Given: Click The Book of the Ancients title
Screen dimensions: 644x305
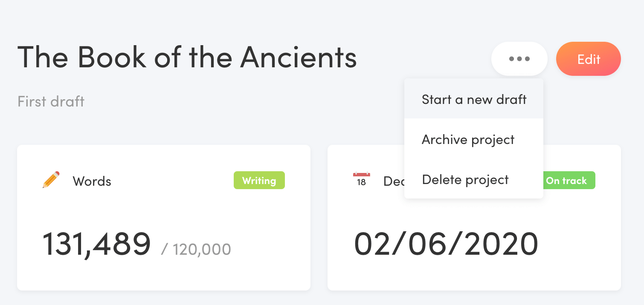Looking at the screenshot, I should click(187, 57).
